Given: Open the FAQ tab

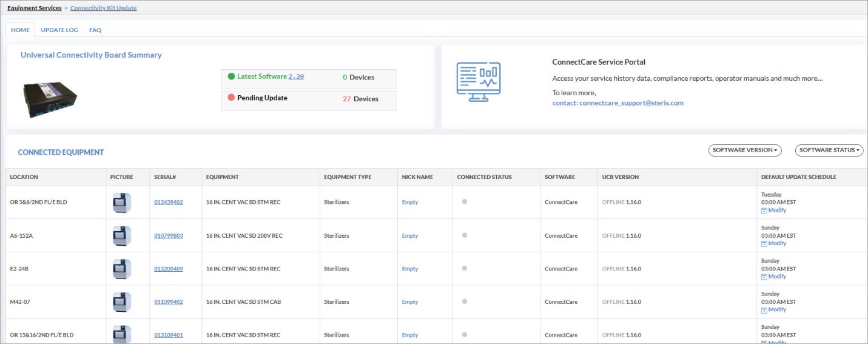Looking at the screenshot, I should [x=95, y=30].
